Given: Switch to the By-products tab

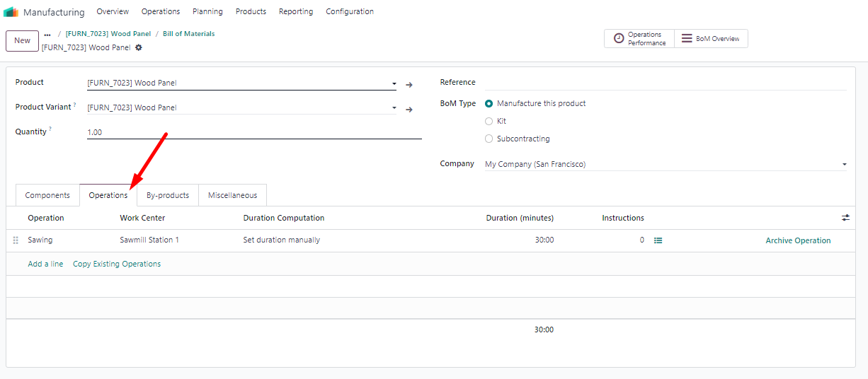Looking at the screenshot, I should tap(168, 195).
